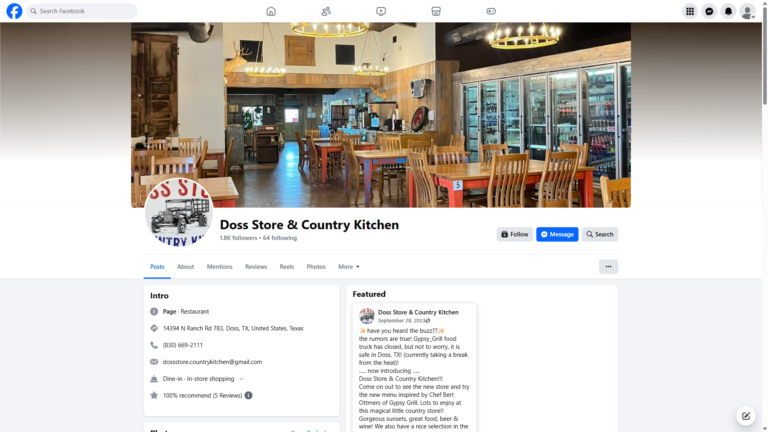Open the page three-dots options button
The height and width of the screenshot is (432, 768).
(x=608, y=266)
